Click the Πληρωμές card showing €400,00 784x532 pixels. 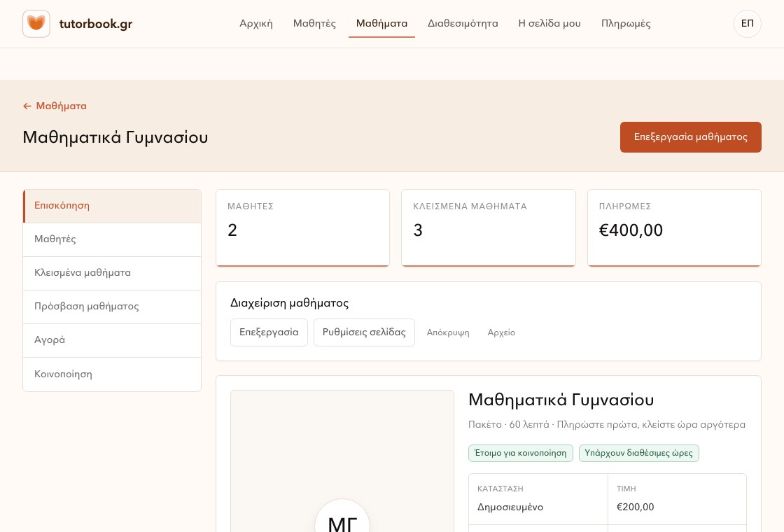coord(674,227)
